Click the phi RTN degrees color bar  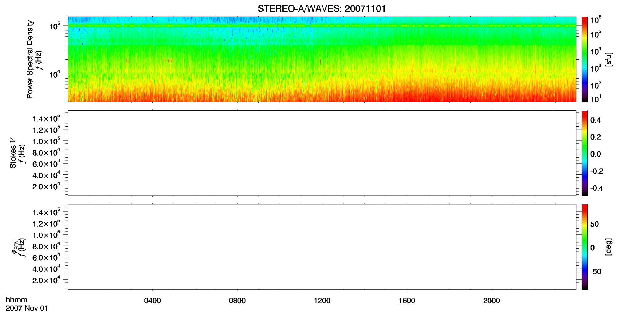click(x=585, y=247)
